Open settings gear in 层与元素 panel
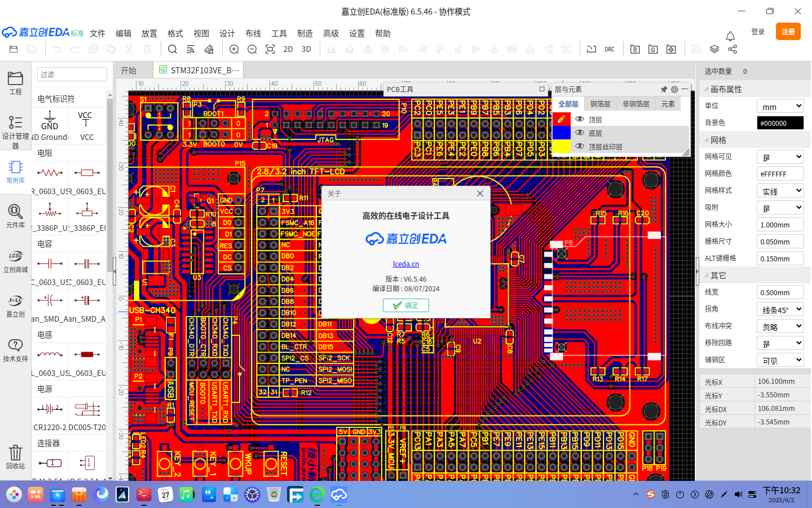This screenshot has width=812, height=508. tap(674, 89)
